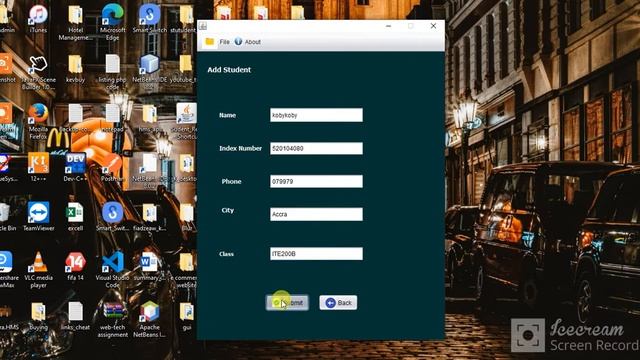Click the Index Number text field
The image size is (640, 360).
click(316, 148)
